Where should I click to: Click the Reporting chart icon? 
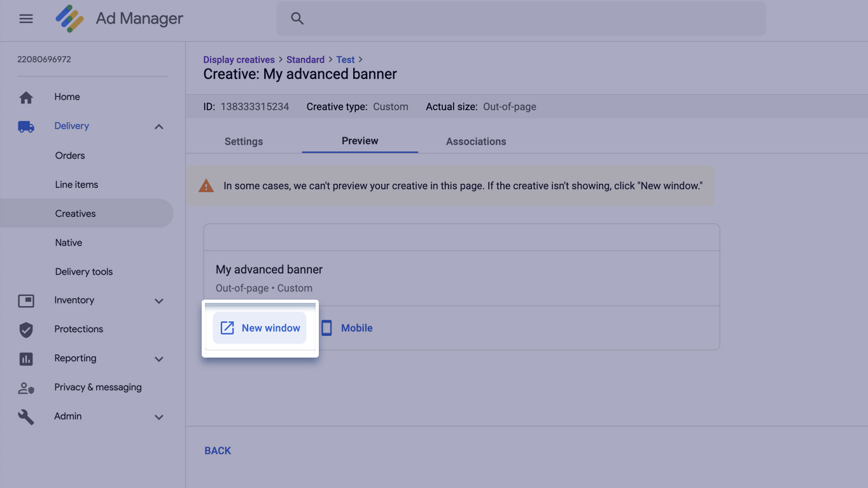point(26,359)
